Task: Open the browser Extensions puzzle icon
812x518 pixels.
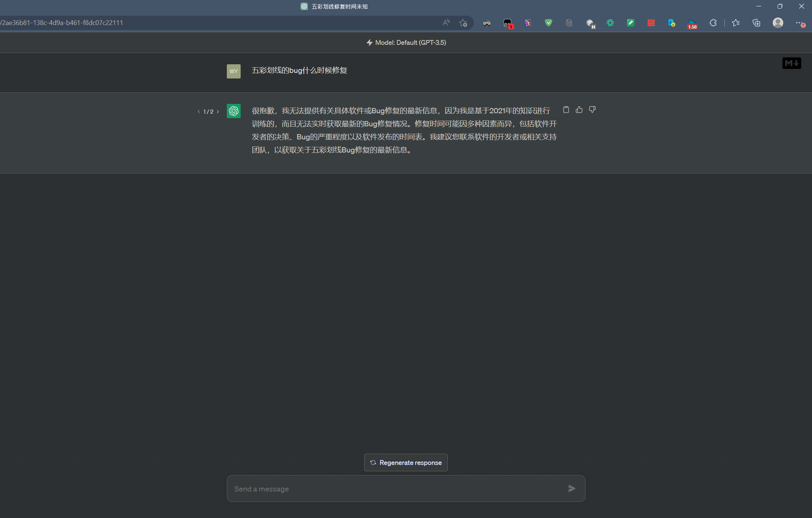Action: tap(713, 23)
